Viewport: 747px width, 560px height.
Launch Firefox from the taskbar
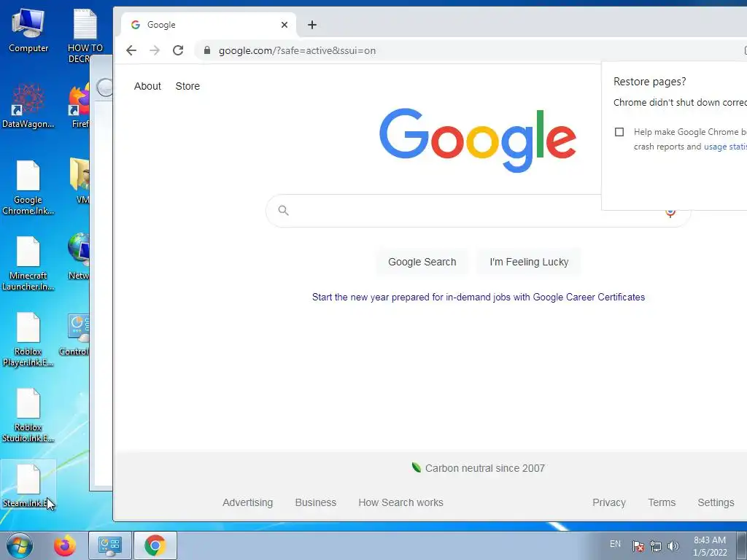pos(65,545)
